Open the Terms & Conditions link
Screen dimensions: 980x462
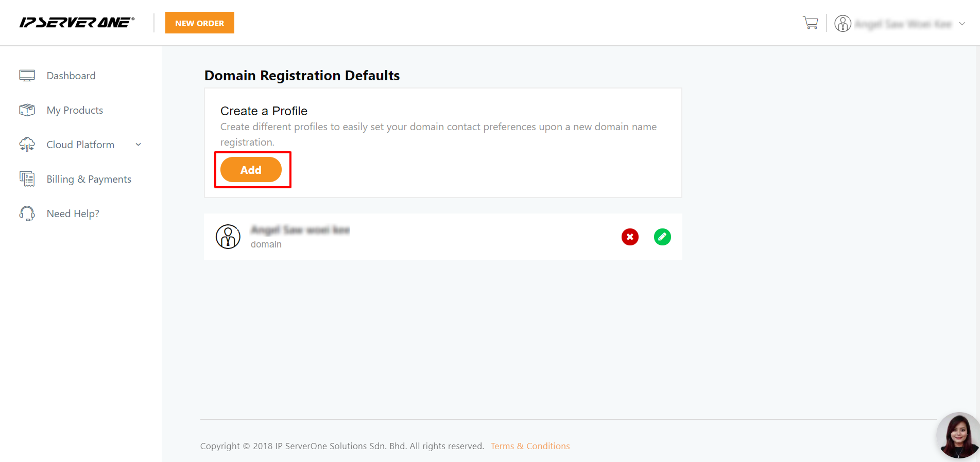[x=530, y=446]
